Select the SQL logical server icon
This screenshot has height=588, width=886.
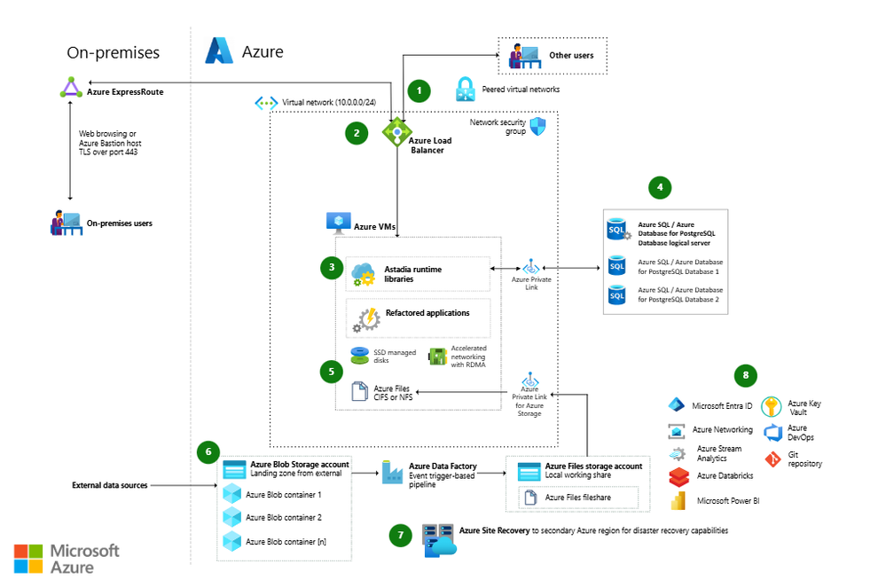click(x=619, y=230)
